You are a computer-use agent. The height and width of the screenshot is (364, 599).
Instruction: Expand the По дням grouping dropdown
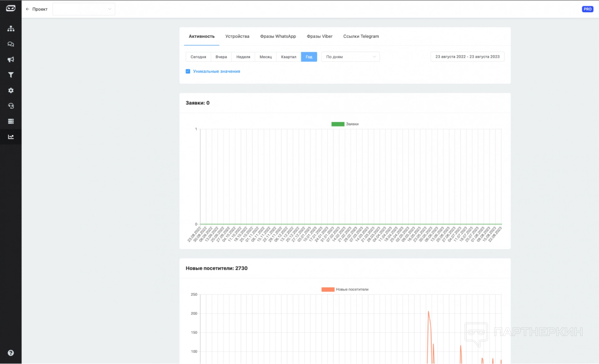click(x=350, y=57)
